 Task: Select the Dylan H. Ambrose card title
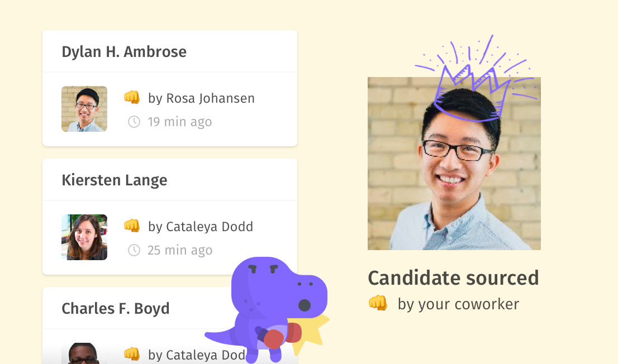pos(124,52)
